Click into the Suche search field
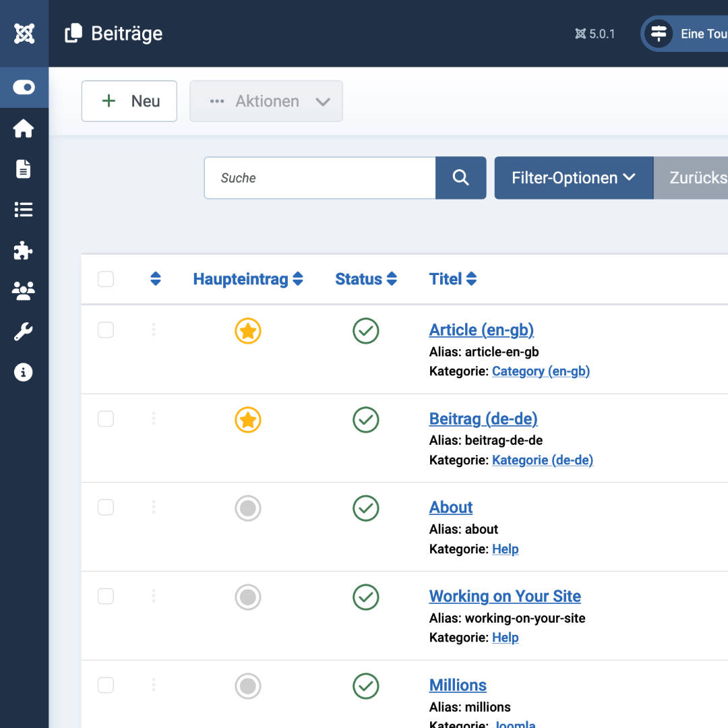The image size is (728, 728). [320, 178]
